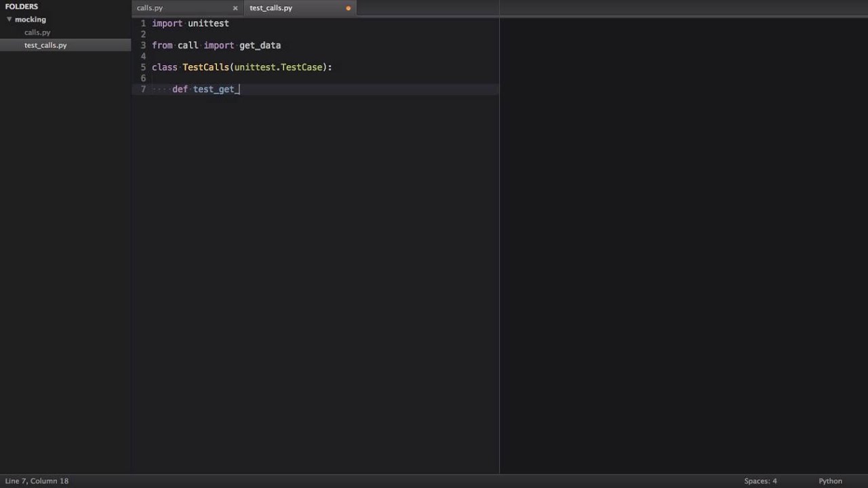Click the 'class' keyword on line 5

click(165, 67)
